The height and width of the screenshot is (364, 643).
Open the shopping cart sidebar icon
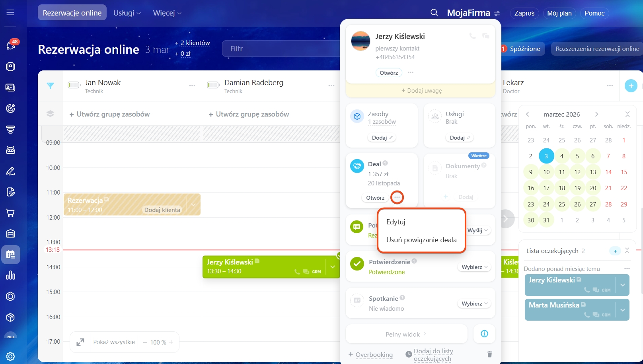pyautogui.click(x=10, y=213)
